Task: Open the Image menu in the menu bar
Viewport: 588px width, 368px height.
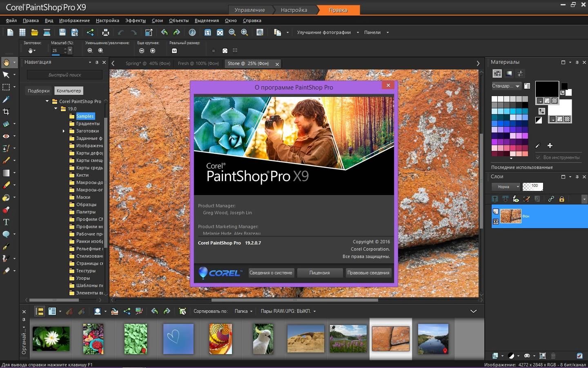Action: click(x=74, y=20)
